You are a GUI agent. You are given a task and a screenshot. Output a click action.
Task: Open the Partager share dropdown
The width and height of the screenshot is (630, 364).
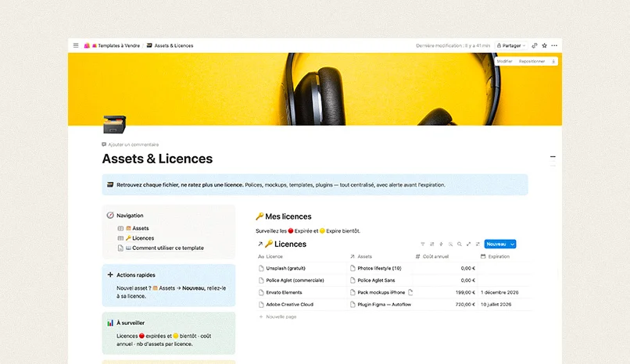[510, 46]
